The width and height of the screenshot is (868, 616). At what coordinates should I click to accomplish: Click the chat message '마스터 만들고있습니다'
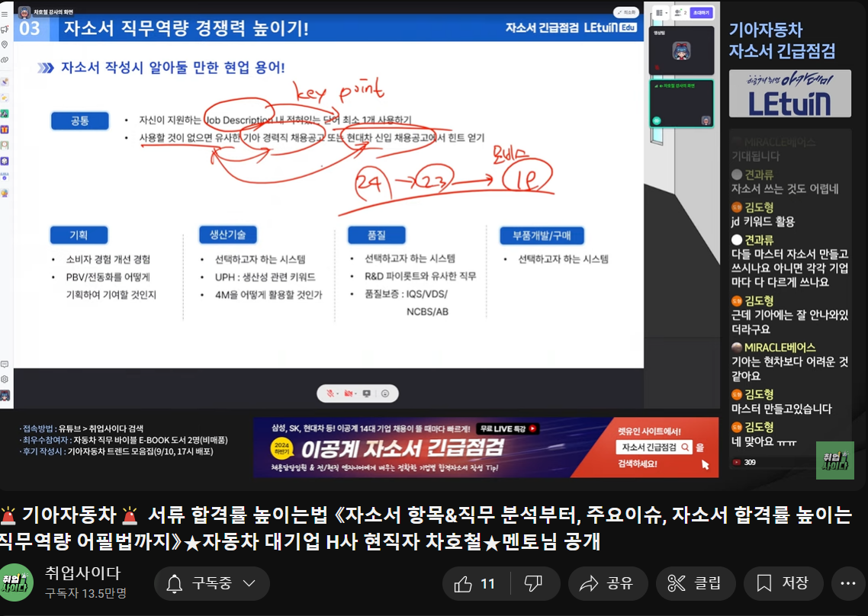point(782,409)
